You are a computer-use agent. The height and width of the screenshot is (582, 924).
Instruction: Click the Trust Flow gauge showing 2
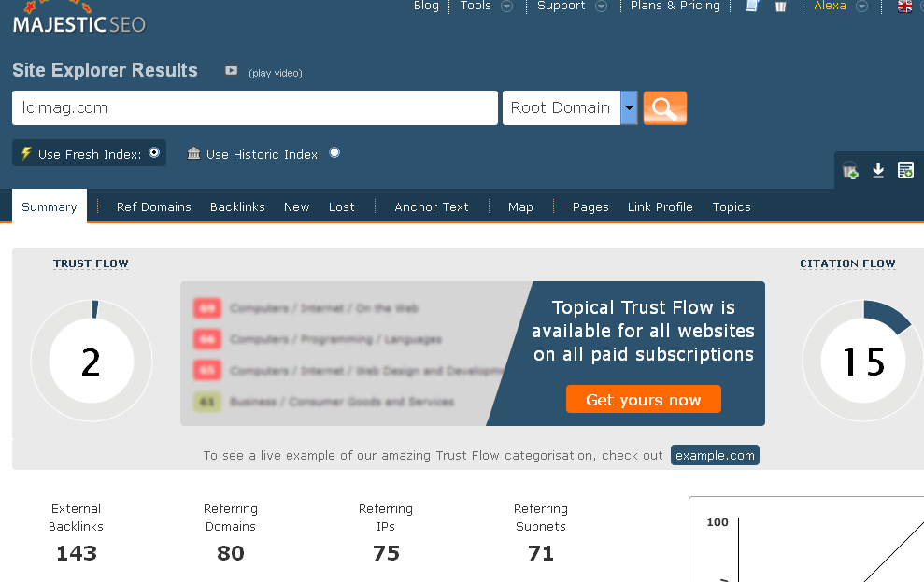click(x=92, y=361)
